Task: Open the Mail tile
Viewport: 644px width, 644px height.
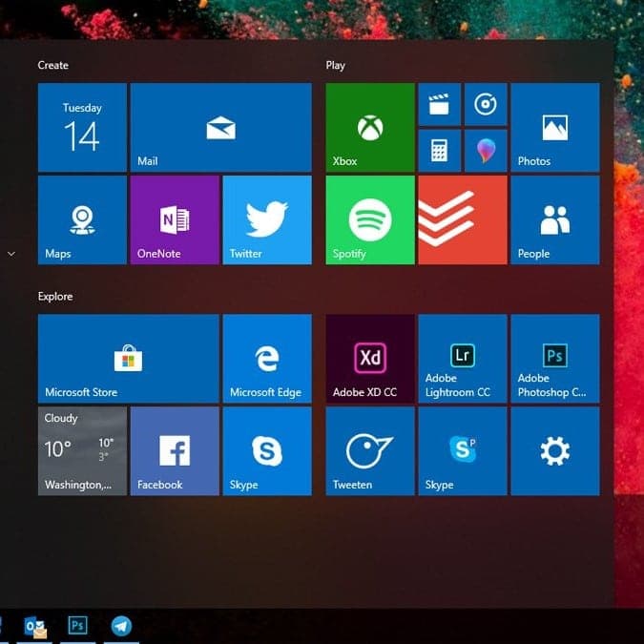Action: pyautogui.click(x=221, y=127)
